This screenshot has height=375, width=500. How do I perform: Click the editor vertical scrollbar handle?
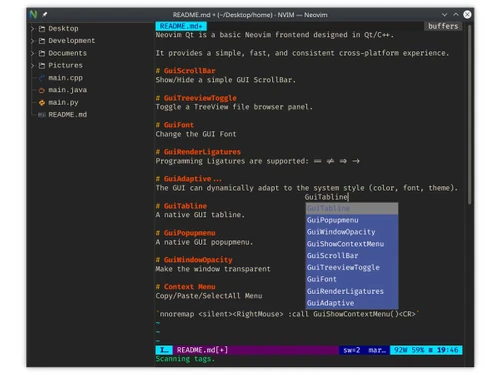(x=469, y=115)
